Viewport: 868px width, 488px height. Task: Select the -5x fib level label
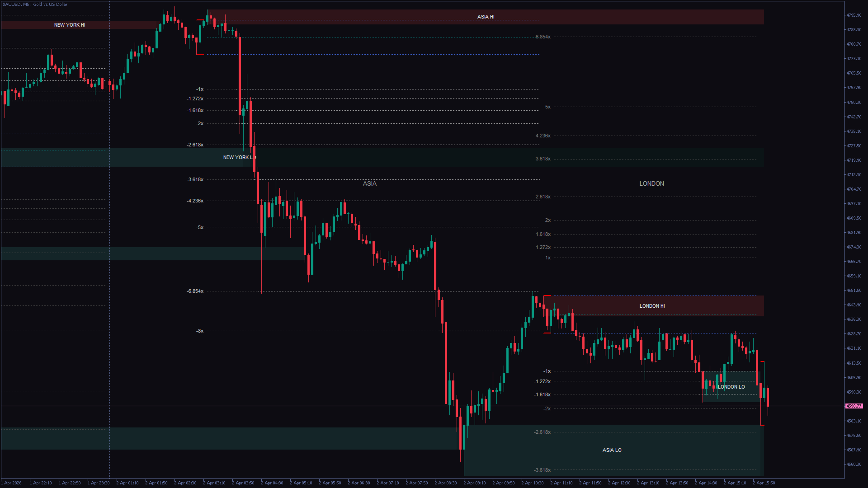pyautogui.click(x=199, y=227)
